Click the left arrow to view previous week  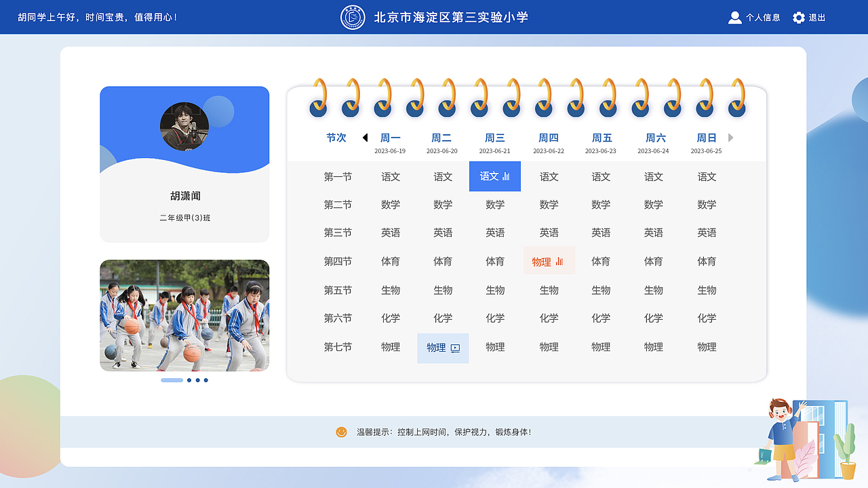point(365,137)
